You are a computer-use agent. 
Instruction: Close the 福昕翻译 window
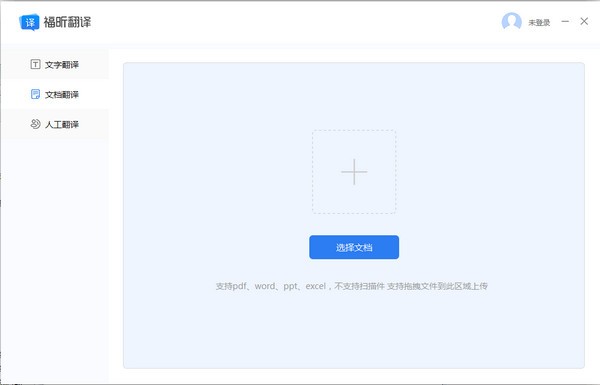coord(584,21)
